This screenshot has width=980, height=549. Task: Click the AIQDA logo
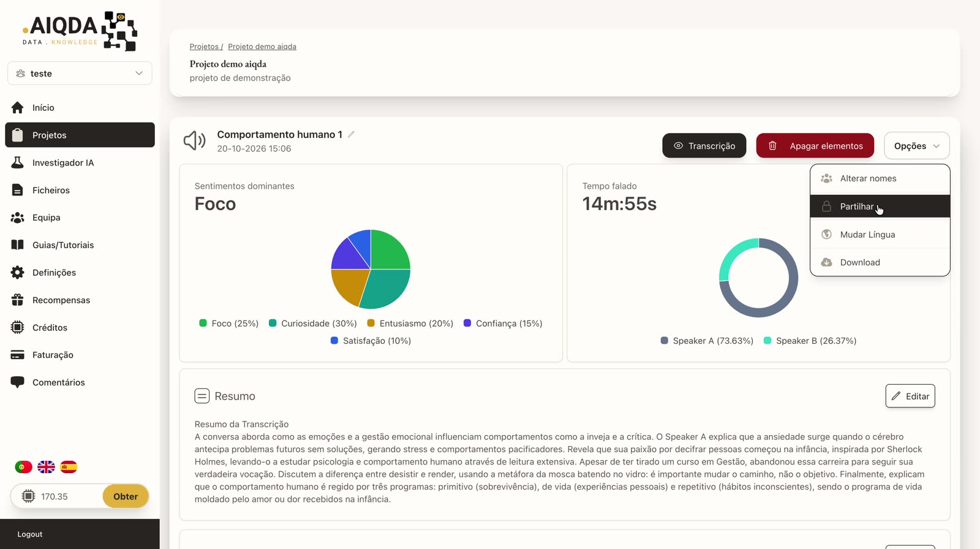(80, 31)
